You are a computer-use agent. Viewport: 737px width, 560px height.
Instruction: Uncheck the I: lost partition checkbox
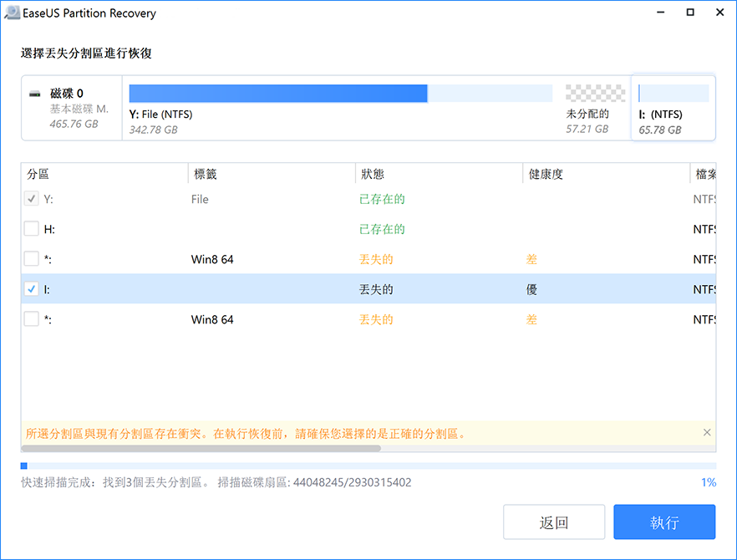31,288
